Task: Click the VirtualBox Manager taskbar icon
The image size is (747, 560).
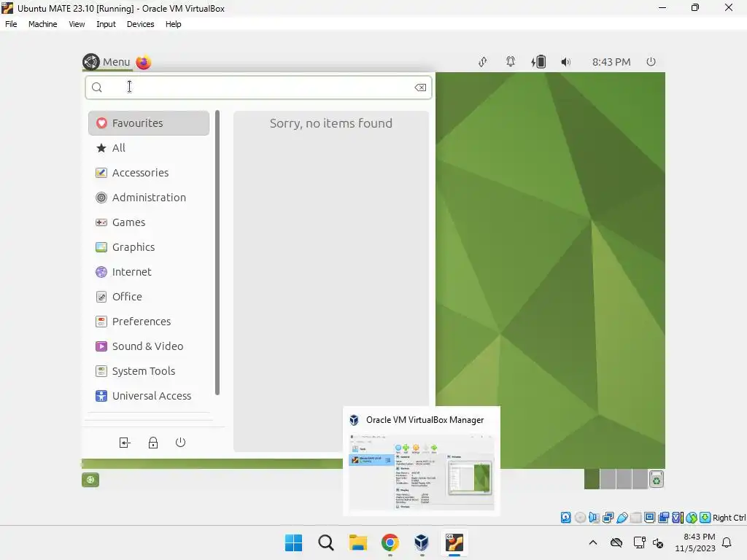Action: 422,542
